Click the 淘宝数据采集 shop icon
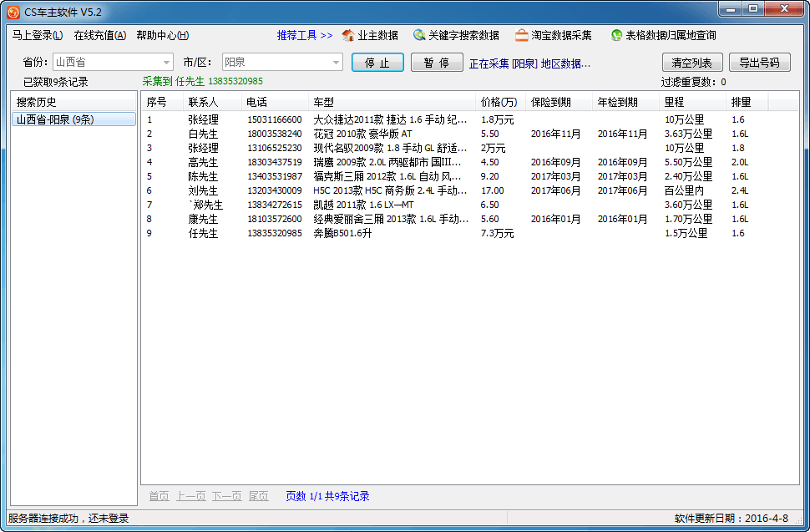Viewport: 810px width, 532px height. pos(521,36)
